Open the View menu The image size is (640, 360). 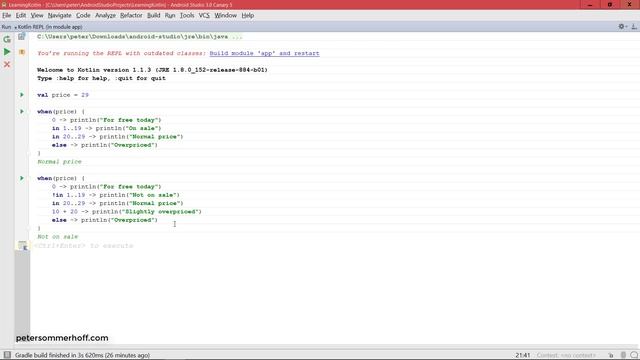coord(37,15)
